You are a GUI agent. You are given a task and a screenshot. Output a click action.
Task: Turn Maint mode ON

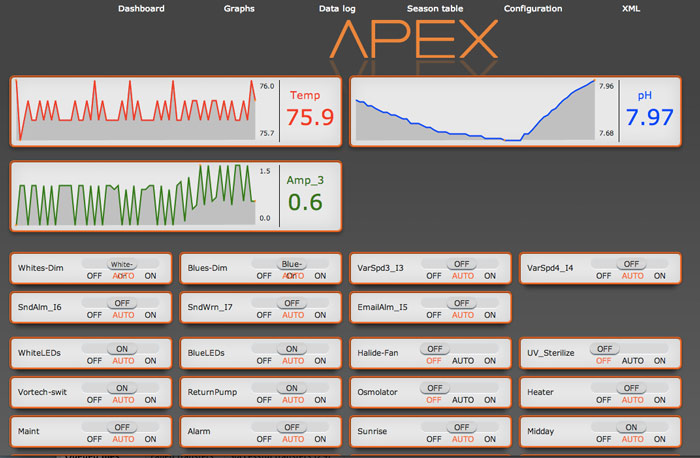[150, 439]
